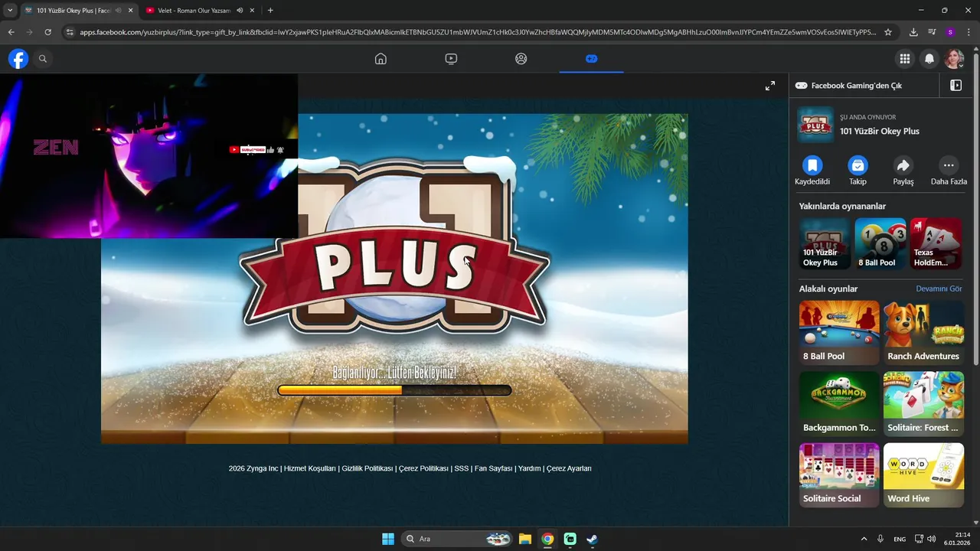
Task: Go to Facebook Home feed icon
Action: pos(381,58)
